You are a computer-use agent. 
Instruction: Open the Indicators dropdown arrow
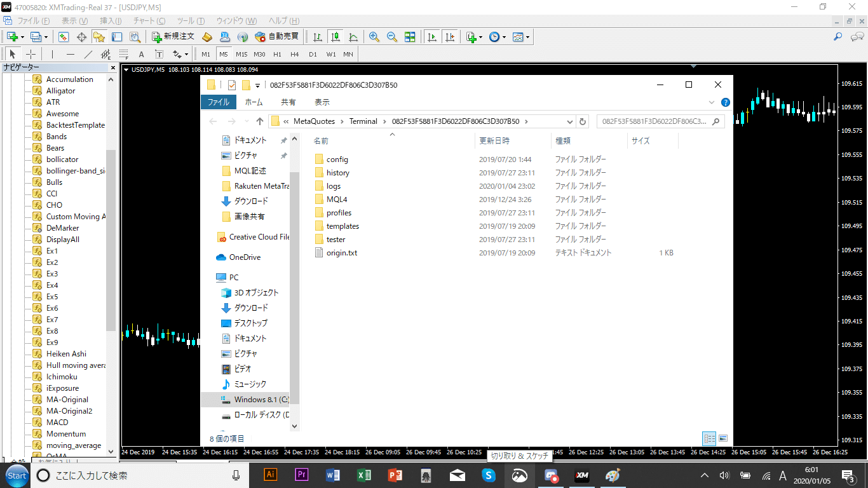pos(480,36)
